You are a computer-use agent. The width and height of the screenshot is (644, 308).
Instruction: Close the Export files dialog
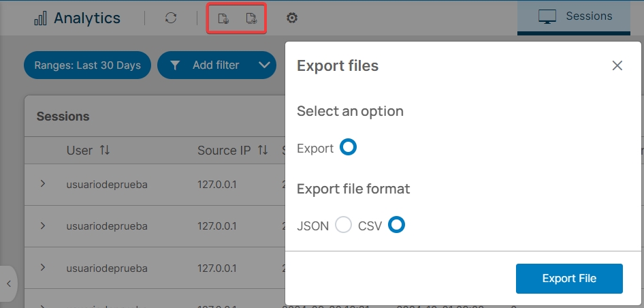coord(617,65)
